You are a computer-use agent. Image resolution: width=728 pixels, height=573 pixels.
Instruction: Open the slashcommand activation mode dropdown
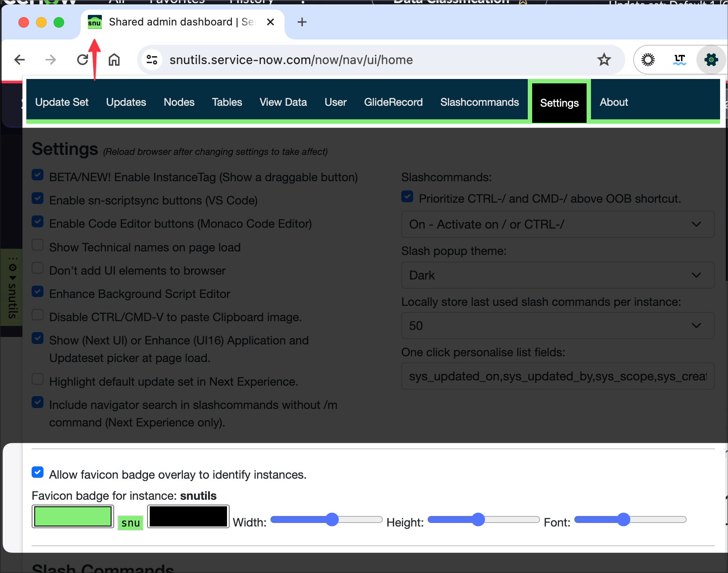(558, 224)
